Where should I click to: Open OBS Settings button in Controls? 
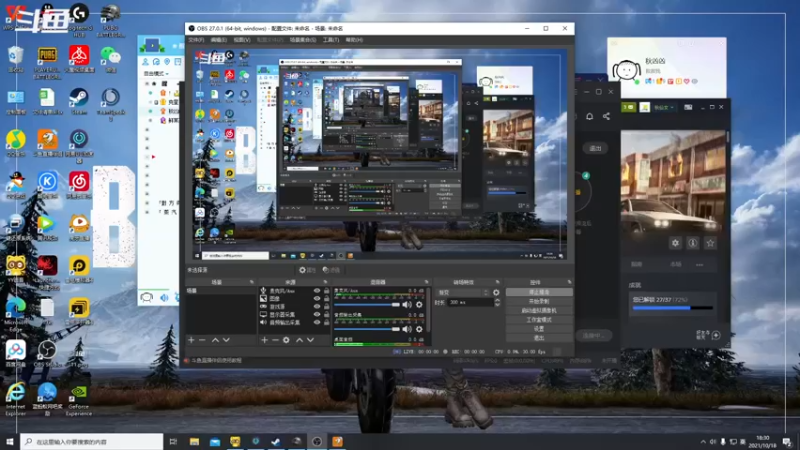coord(539,329)
